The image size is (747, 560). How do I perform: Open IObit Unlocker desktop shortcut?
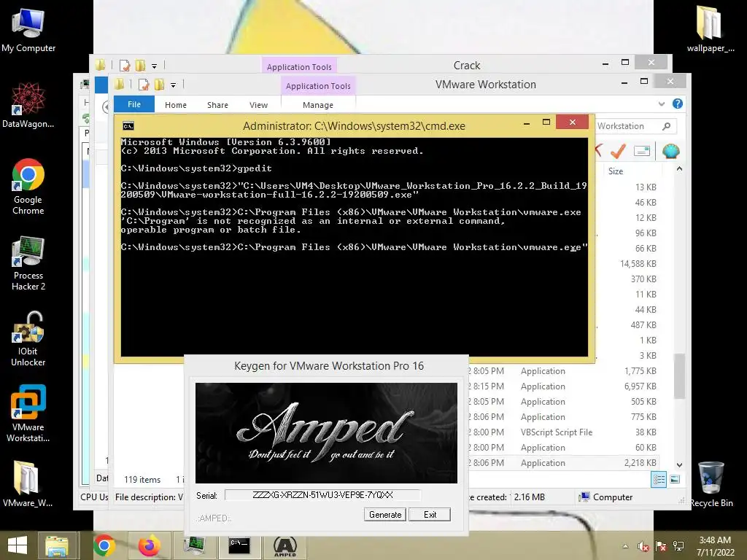pyautogui.click(x=28, y=338)
